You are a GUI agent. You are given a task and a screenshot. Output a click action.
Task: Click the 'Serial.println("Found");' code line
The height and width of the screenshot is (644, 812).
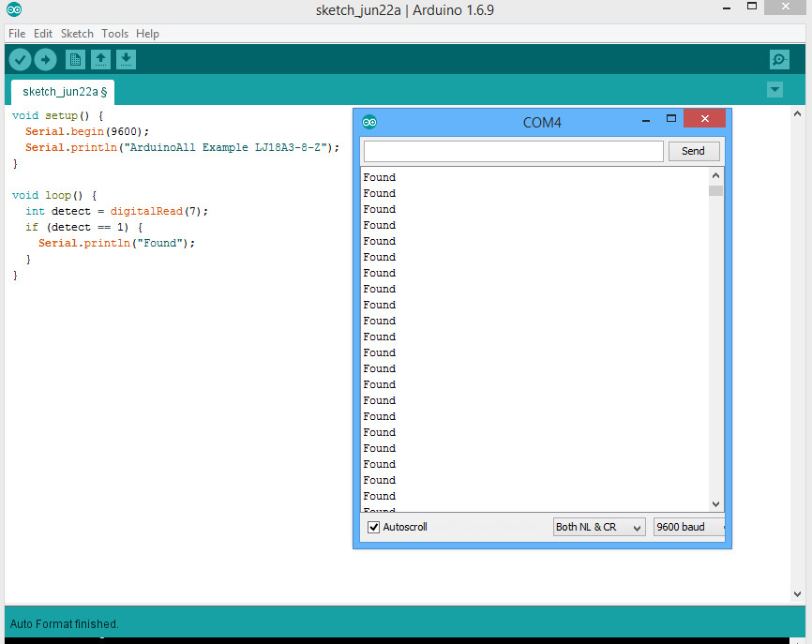point(116,244)
